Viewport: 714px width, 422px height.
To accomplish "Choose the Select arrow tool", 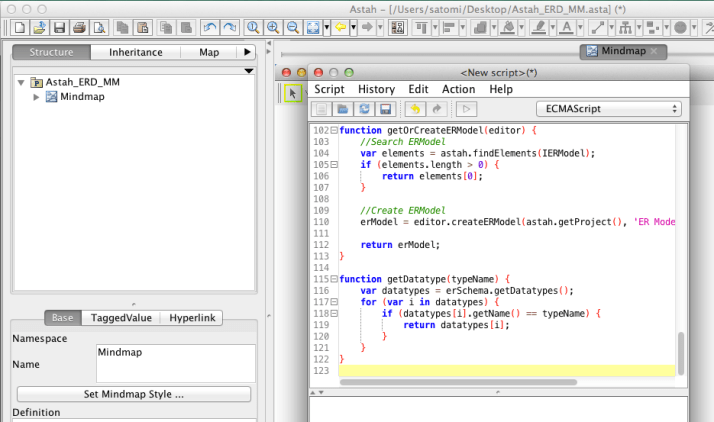I will tap(293, 92).
